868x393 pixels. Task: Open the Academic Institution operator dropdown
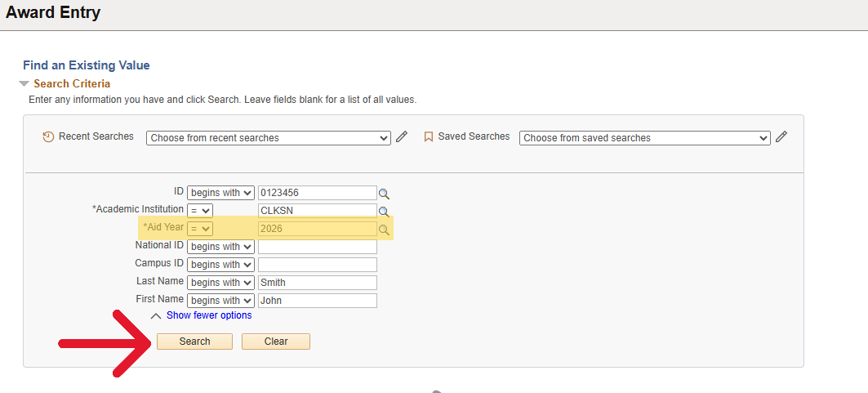(x=200, y=211)
